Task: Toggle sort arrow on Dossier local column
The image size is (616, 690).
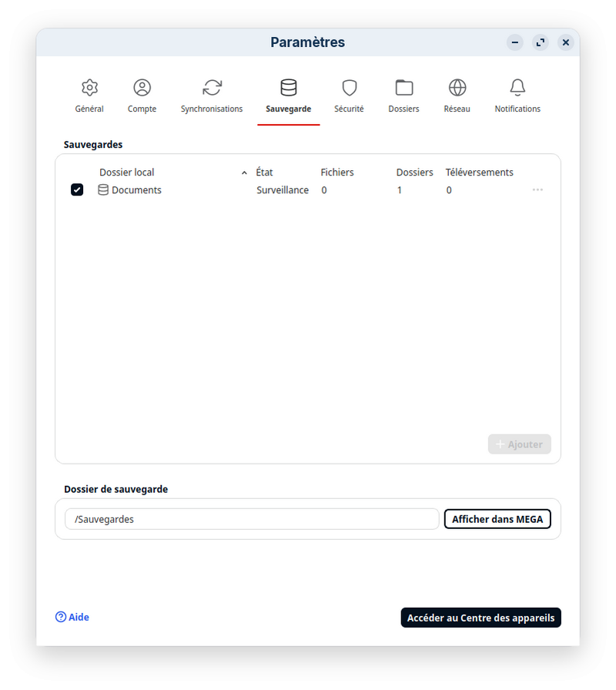Action: click(244, 173)
